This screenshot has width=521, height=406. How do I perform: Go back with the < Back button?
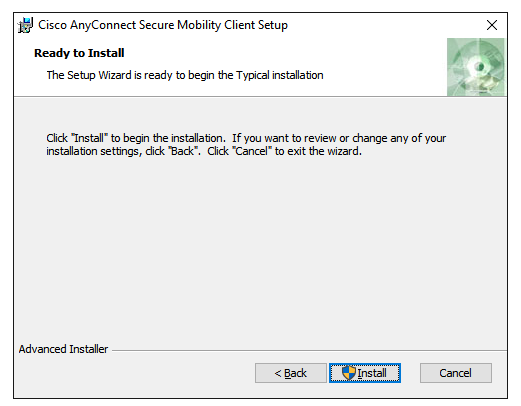coord(291,373)
